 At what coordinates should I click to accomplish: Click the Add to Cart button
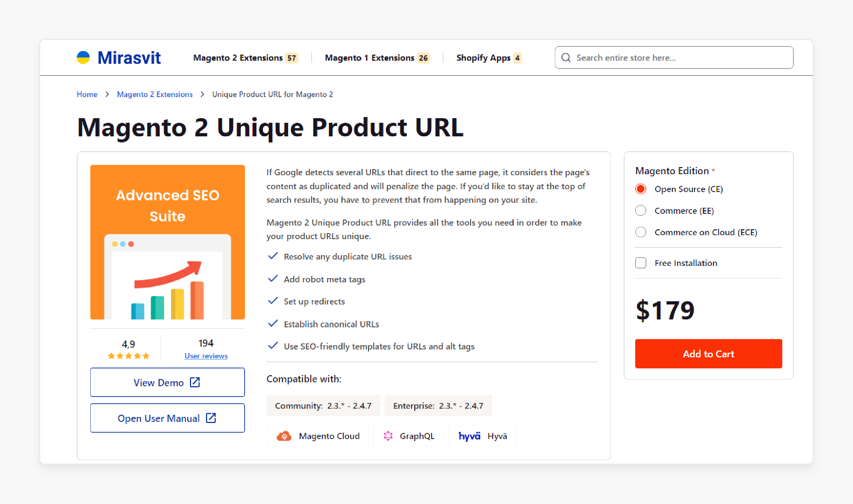point(708,354)
